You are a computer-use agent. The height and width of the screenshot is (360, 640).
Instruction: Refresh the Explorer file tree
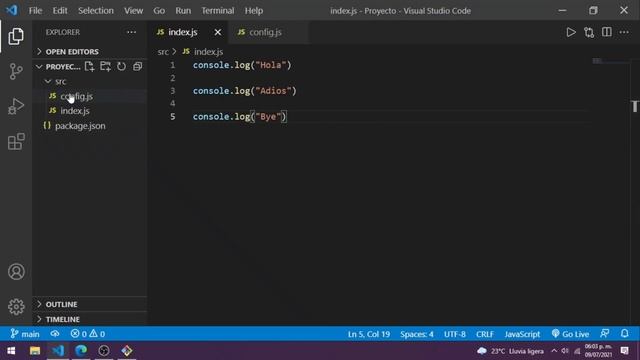(x=122, y=67)
